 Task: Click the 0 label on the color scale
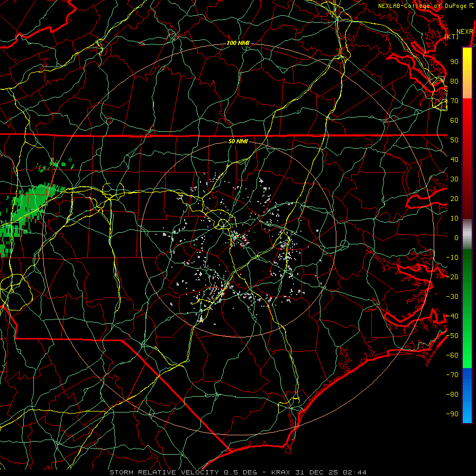pos(456,237)
